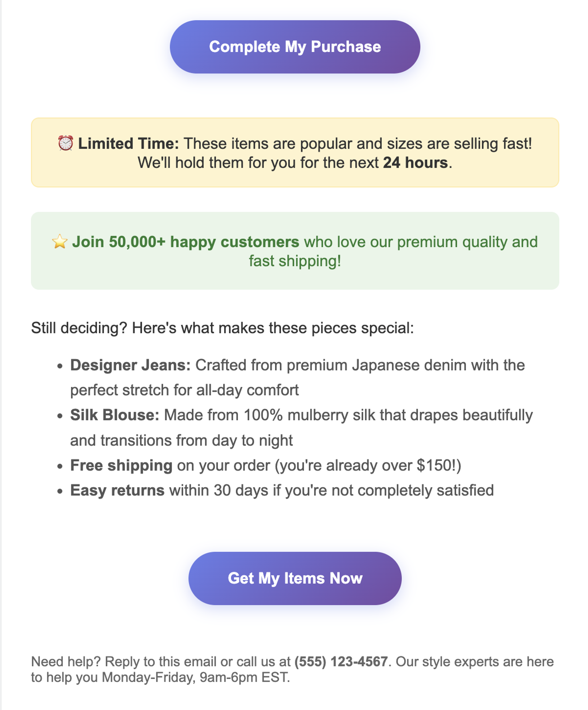Image resolution: width=588 pixels, height=710 pixels.
Task: Click the Complete My Purchase button
Action: [x=295, y=47]
